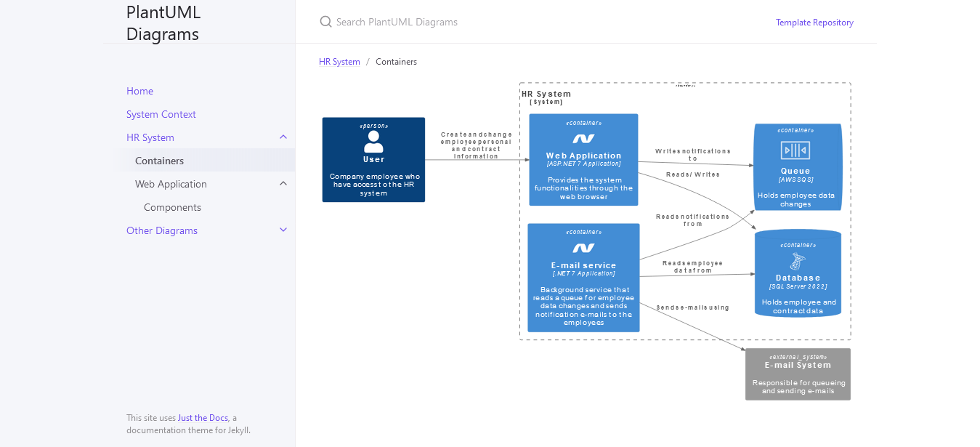The width and height of the screenshot is (980, 447).
Task: Expand the Other Diagrams nav section
Action: 283,230
